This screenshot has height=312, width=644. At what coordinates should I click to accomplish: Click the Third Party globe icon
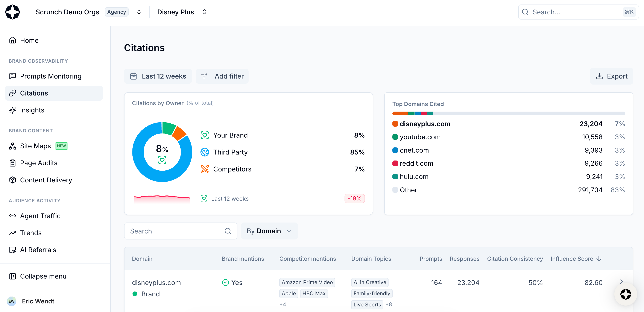point(205,152)
